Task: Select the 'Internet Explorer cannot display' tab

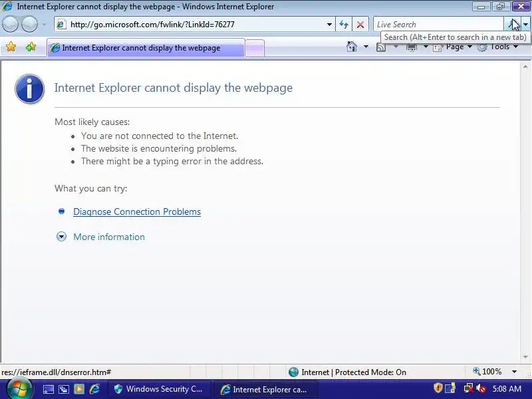Action: tap(146, 48)
